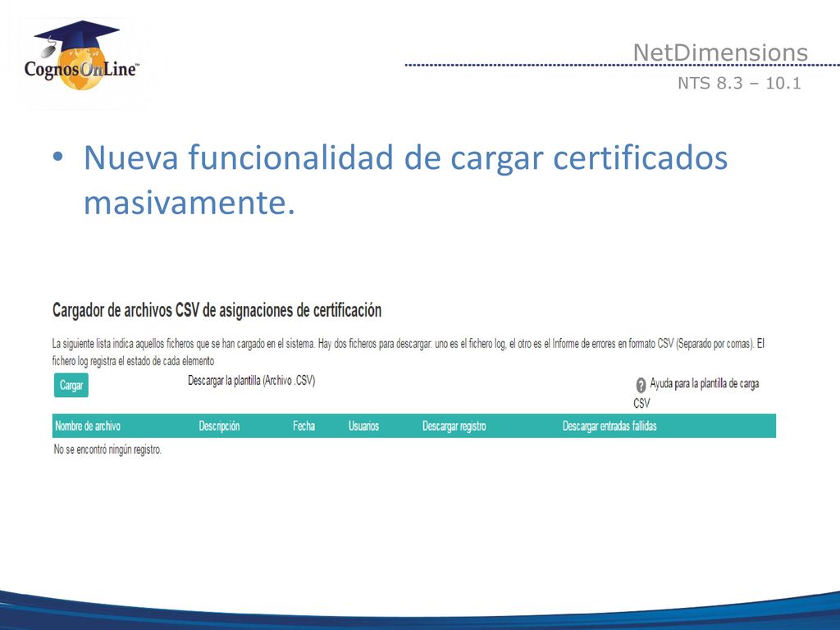
Task: Open Ayuda para la plantilla de carga CSV
Action: pos(696,393)
